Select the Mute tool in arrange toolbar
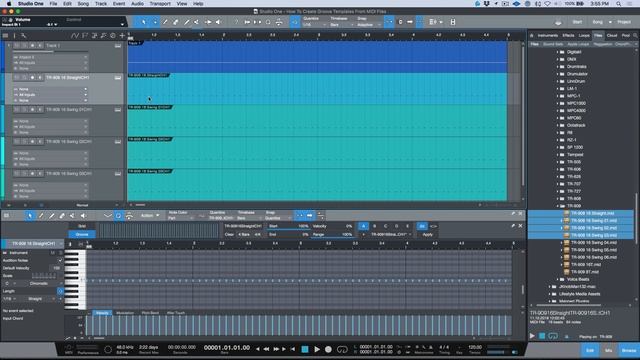This screenshot has height=360, width=640. (x=197, y=22)
